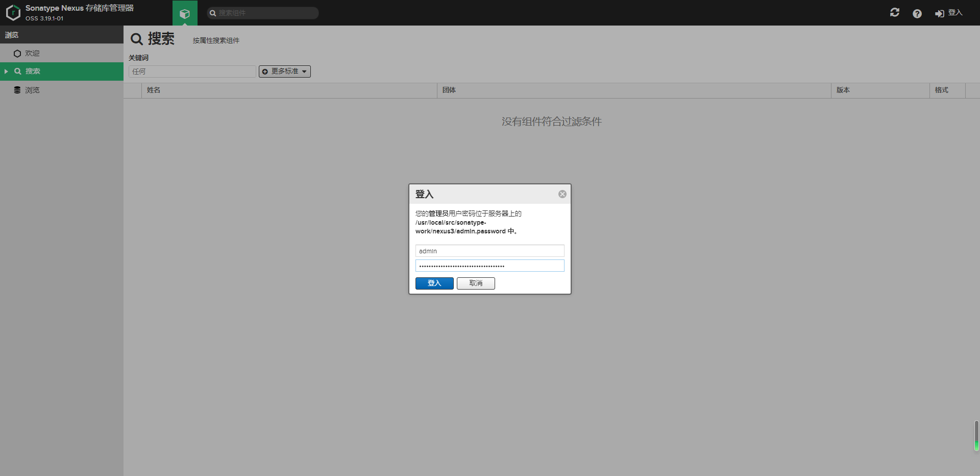This screenshot has height=476, width=980.
Task: Sort by the 姓名 column header
Action: 289,90
